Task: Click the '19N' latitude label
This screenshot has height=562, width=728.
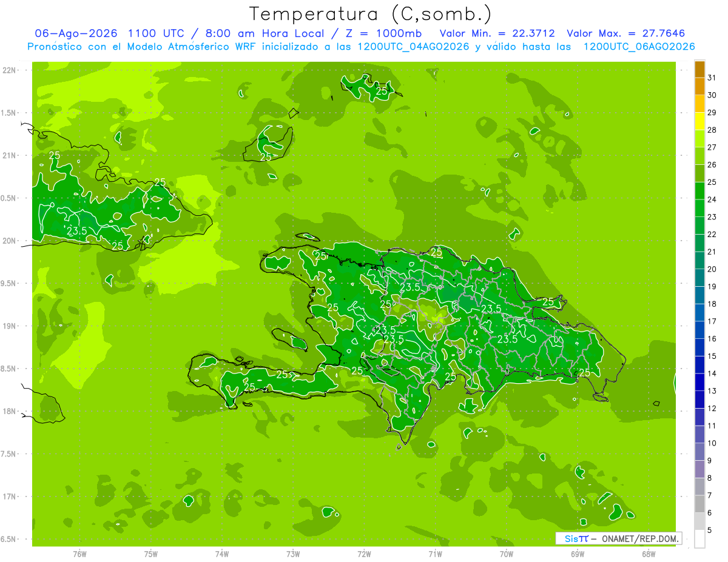Action: [10, 326]
